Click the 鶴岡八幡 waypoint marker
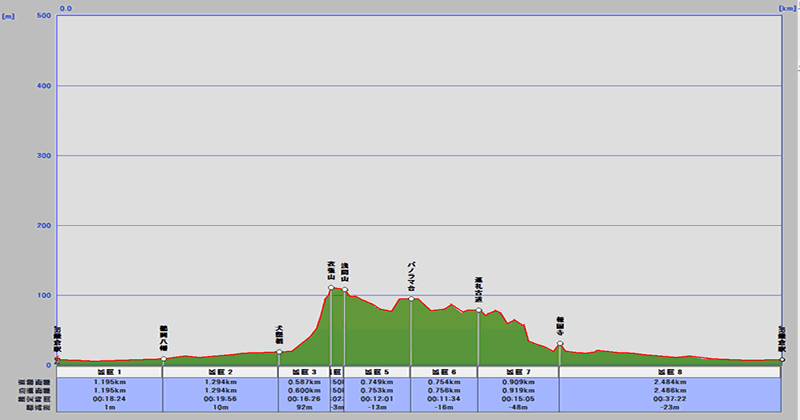 pyautogui.click(x=163, y=359)
